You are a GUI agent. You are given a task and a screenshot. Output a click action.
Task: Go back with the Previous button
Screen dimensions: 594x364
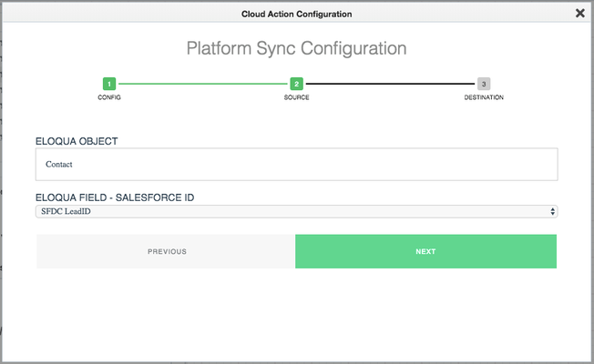point(166,252)
